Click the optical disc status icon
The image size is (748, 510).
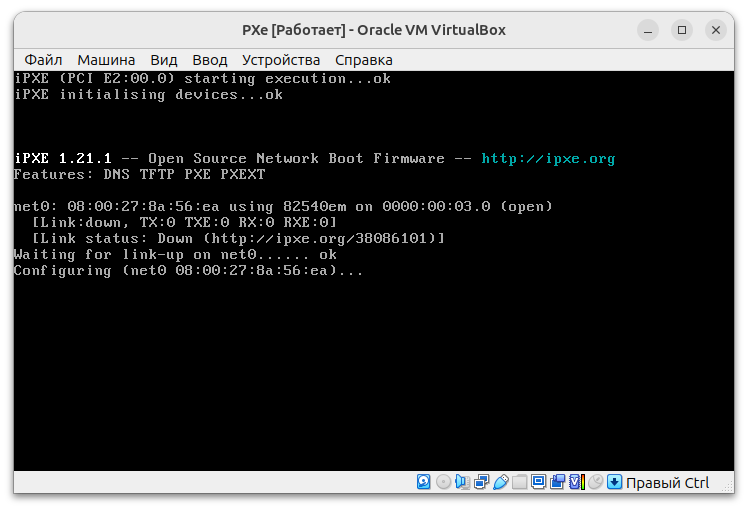coord(443,482)
